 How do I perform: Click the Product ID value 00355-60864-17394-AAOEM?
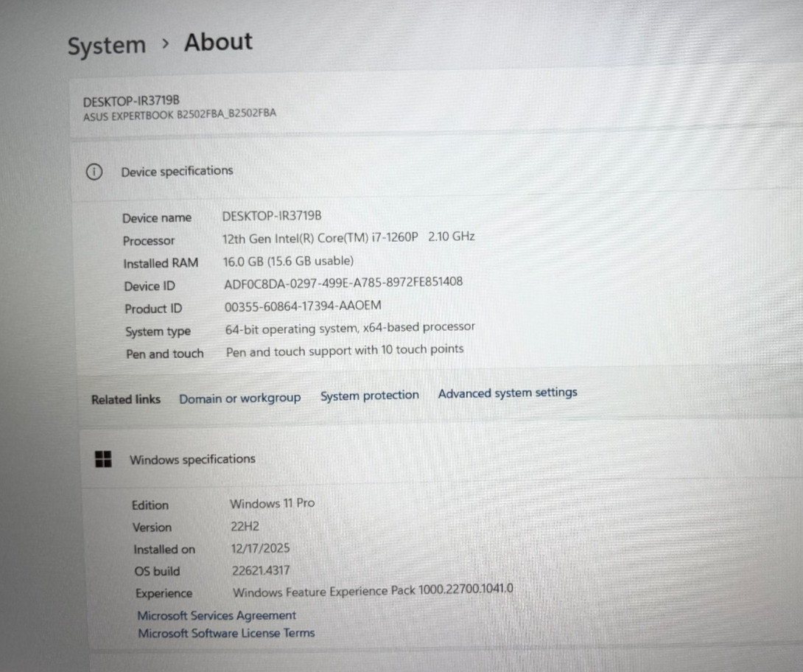303,307
